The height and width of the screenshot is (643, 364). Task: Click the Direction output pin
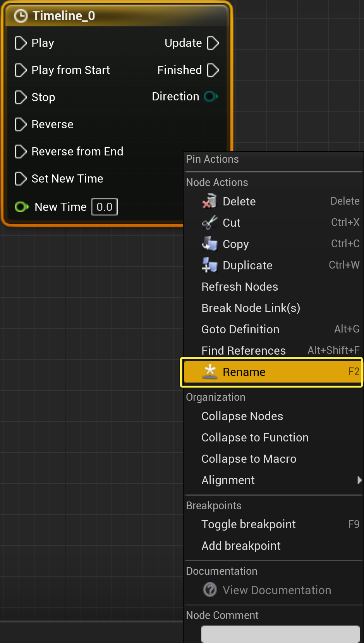pyautogui.click(x=211, y=96)
